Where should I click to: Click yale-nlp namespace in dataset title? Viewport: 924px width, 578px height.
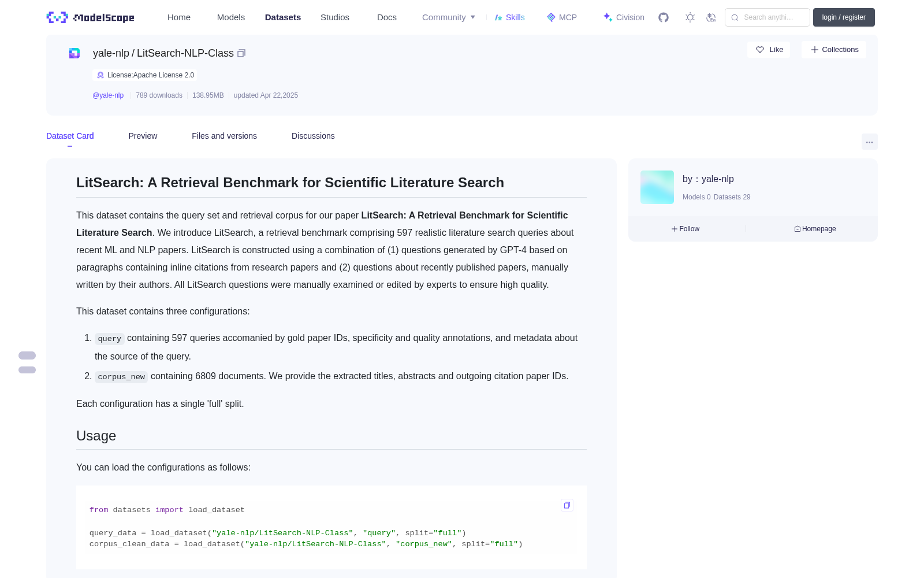click(x=111, y=53)
